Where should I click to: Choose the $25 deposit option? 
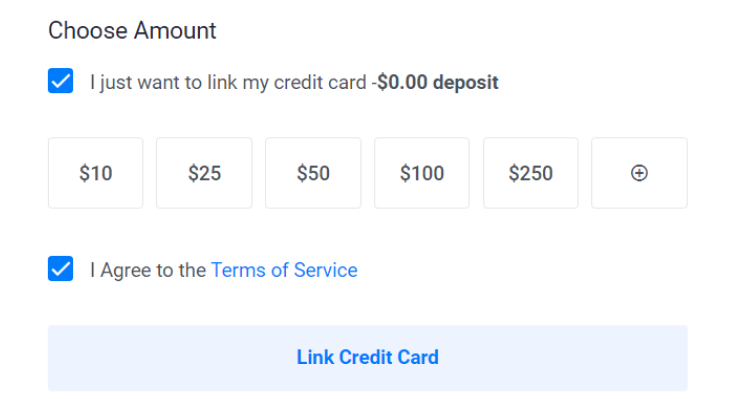point(204,173)
